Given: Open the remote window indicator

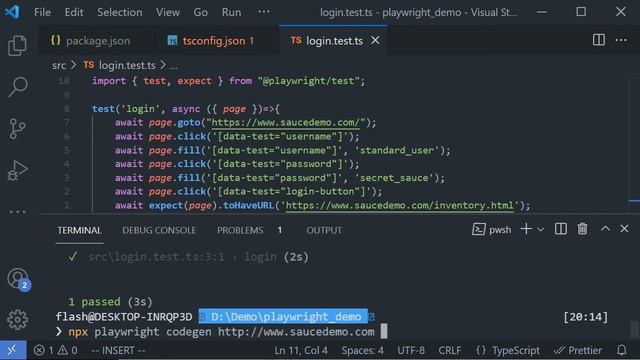Looking at the screenshot, I should (x=13, y=350).
